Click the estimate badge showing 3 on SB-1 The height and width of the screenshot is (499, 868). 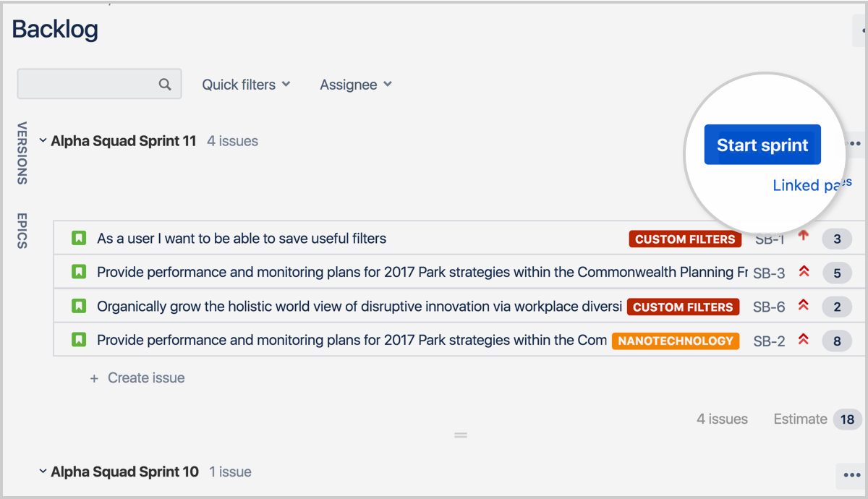tap(837, 238)
